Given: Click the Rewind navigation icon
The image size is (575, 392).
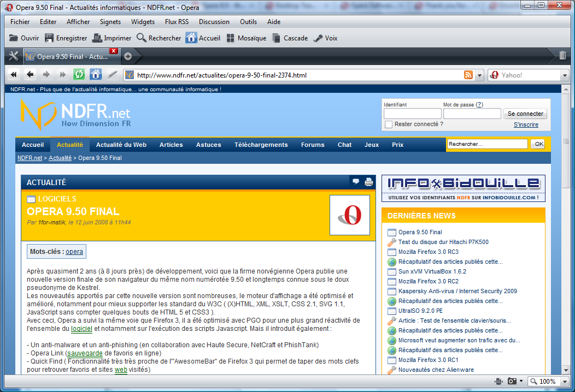Looking at the screenshot, I should tap(14, 75).
